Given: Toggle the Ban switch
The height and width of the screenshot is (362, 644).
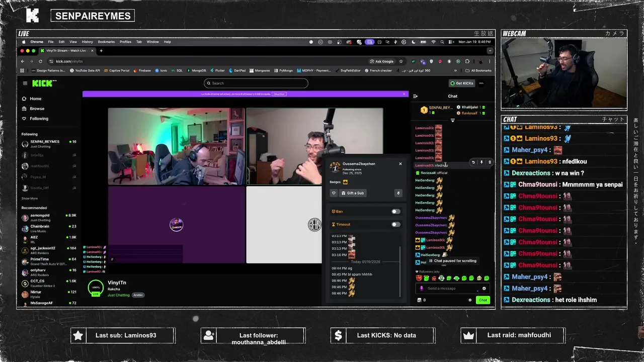Looking at the screenshot, I should point(396,212).
